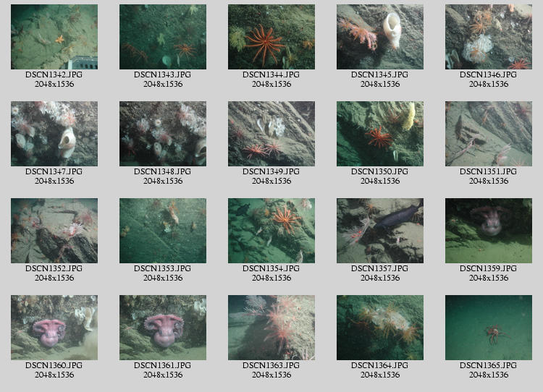Open thumbnail of DSCN1363.JPG
The height and width of the screenshot is (392, 543).
pyautogui.click(x=271, y=328)
